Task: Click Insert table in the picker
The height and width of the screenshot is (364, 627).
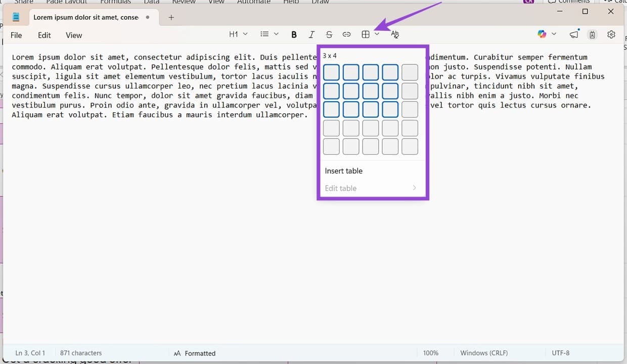Action: (x=343, y=171)
